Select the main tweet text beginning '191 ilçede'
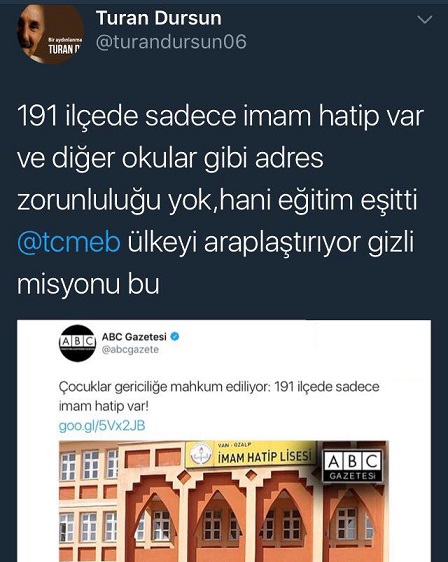Viewport: 448px width, 562px height. tap(220, 200)
